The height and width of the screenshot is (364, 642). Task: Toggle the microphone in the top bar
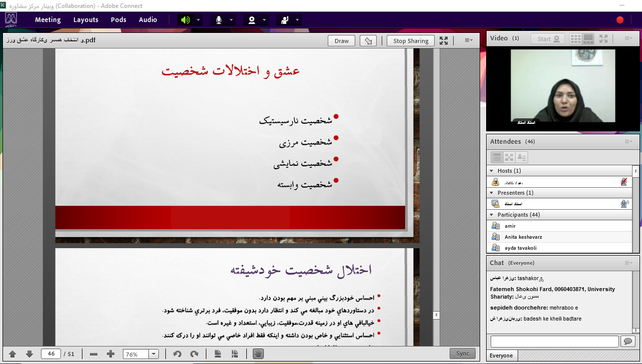pos(218,20)
